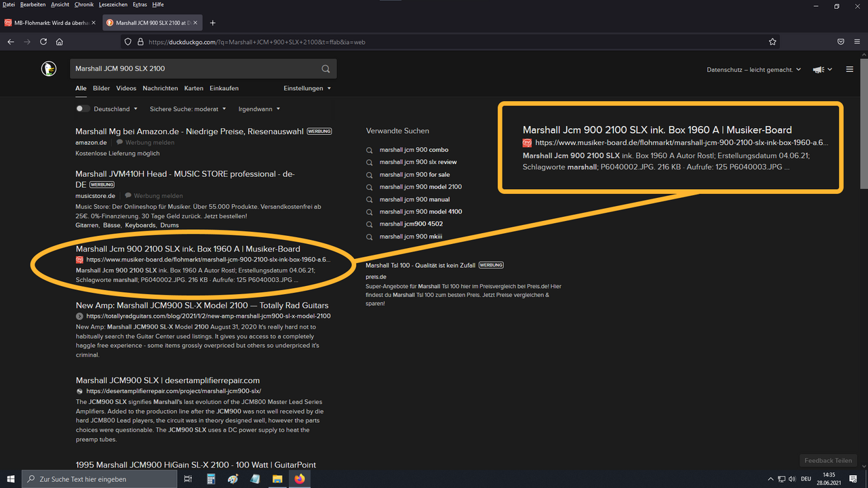Open Task View in the taskbar
The height and width of the screenshot is (488, 868).
(188, 479)
